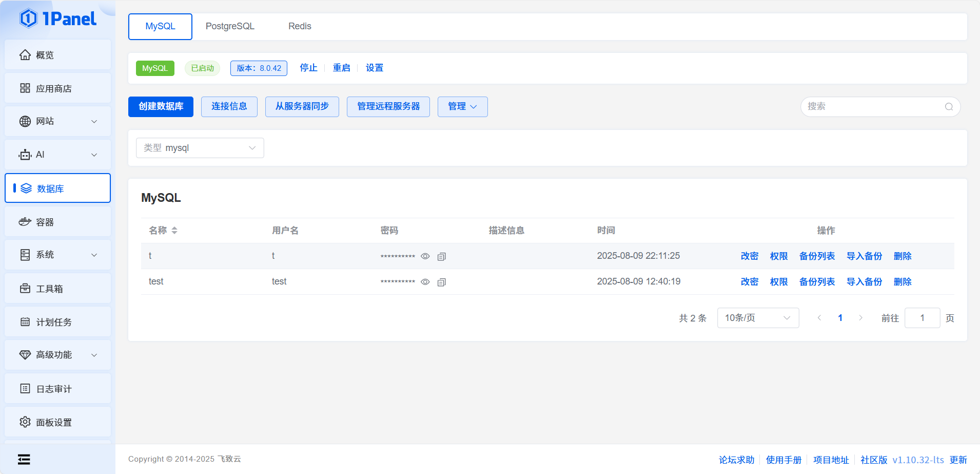The height and width of the screenshot is (474, 980).
Task: Open 项目地址 footer link
Action: [831, 460]
